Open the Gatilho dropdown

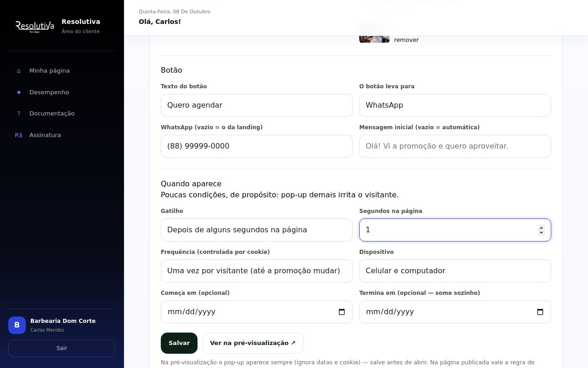257,230
